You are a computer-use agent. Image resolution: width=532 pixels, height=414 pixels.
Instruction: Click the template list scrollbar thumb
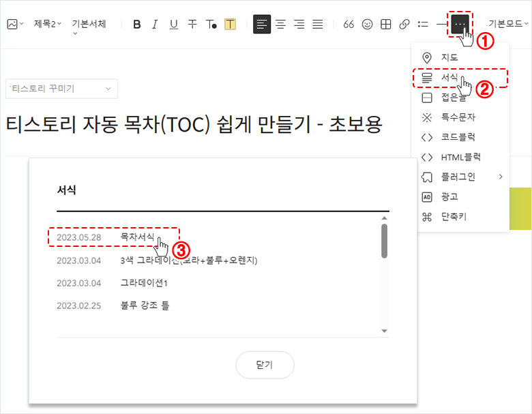click(384, 241)
